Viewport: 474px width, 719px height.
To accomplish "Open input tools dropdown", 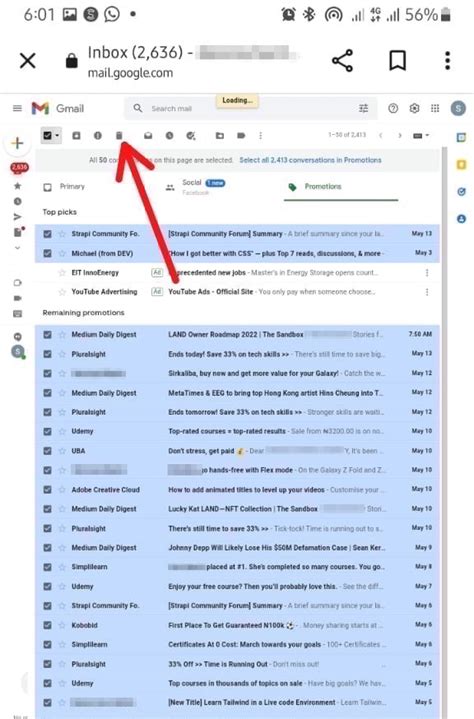I will point(421,135).
